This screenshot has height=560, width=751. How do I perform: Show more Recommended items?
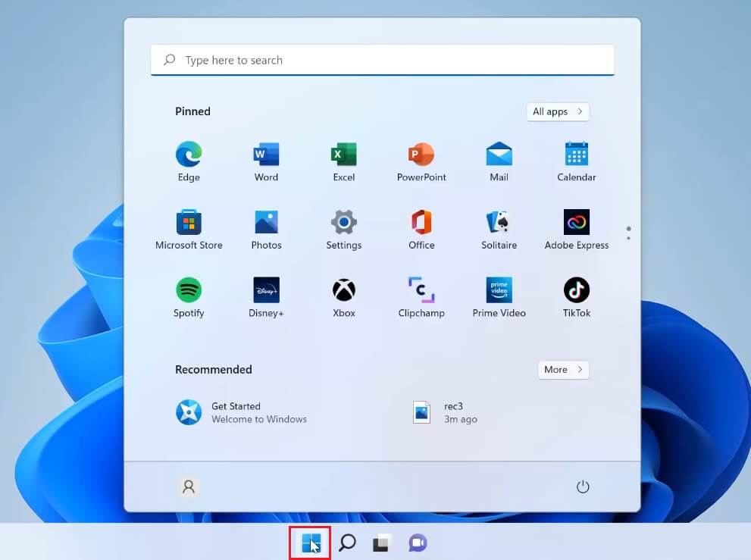[563, 370]
